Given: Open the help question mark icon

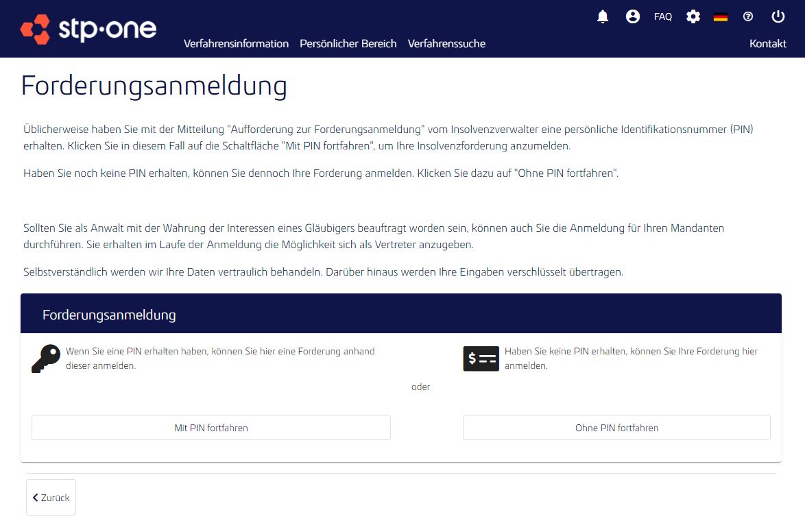Looking at the screenshot, I should (x=748, y=16).
